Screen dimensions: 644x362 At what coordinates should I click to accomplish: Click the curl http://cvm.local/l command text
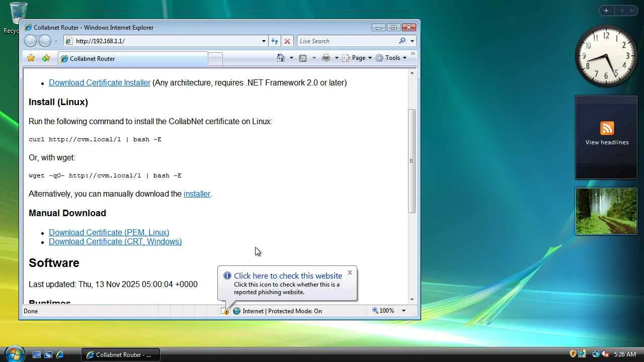coord(95,139)
